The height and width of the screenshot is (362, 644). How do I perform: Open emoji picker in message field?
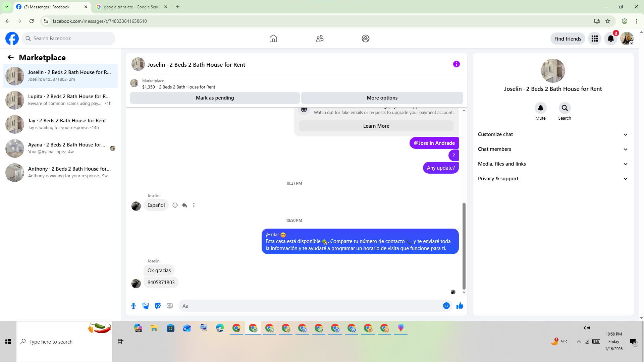[x=446, y=306]
